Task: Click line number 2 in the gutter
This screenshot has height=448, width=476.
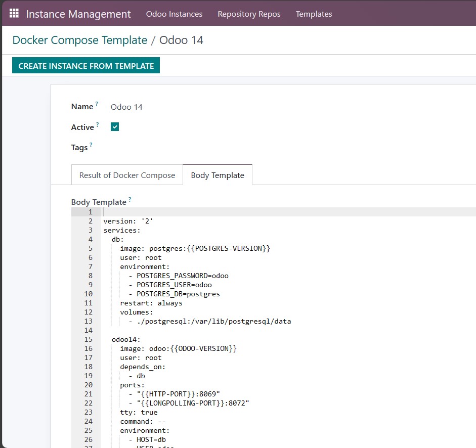Action: point(91,221)
